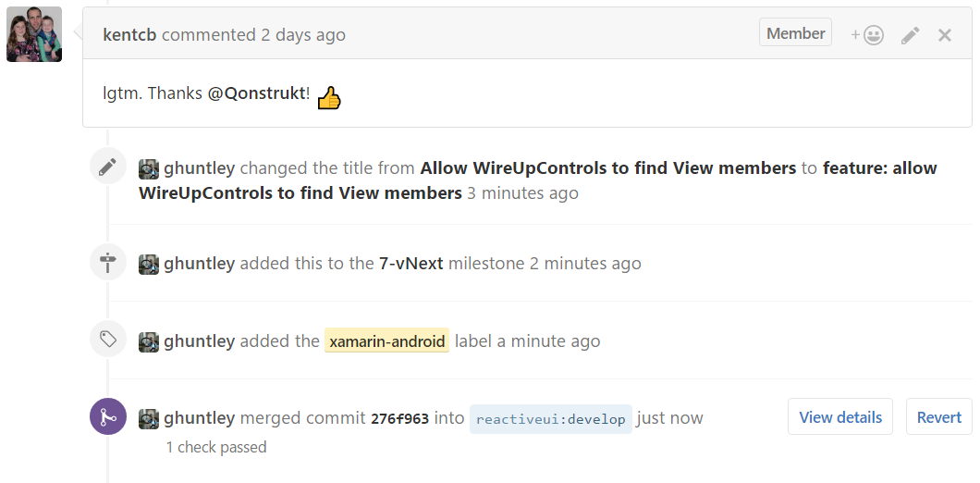This screenshot has height=483, width=980.
Task: Open the reactiveui:develop branch link
Action: point(551,418)
